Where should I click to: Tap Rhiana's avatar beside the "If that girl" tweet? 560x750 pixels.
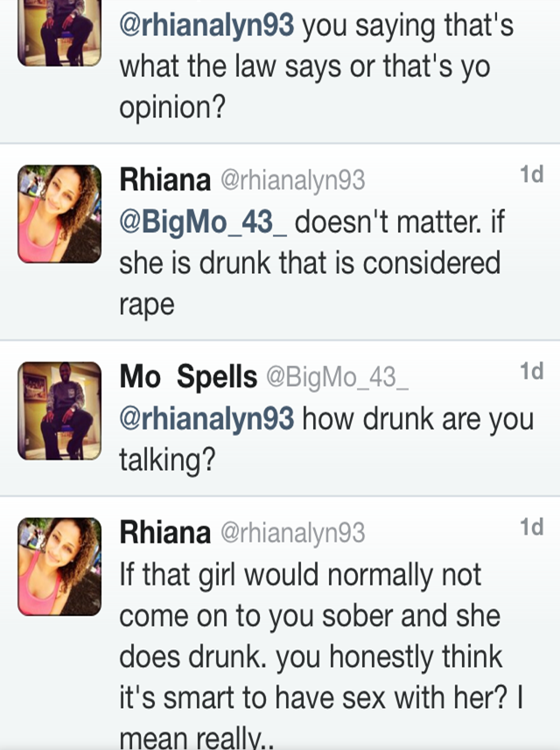(x=59, y=566)
